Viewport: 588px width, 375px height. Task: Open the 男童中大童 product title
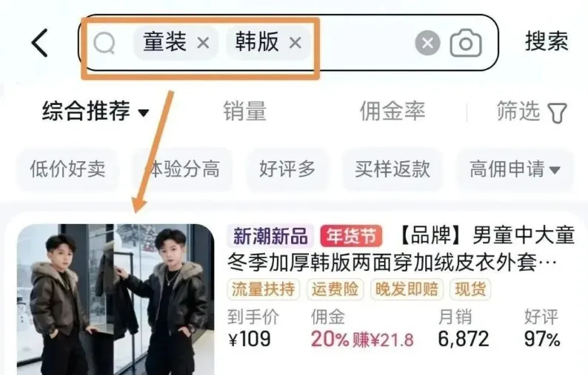click(x=401, y=249)
